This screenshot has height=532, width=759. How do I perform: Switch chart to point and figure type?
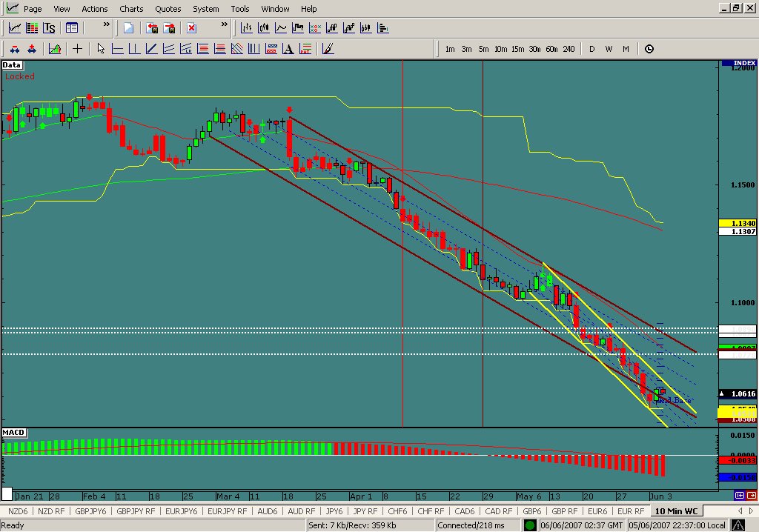click(x=314, y=28)
